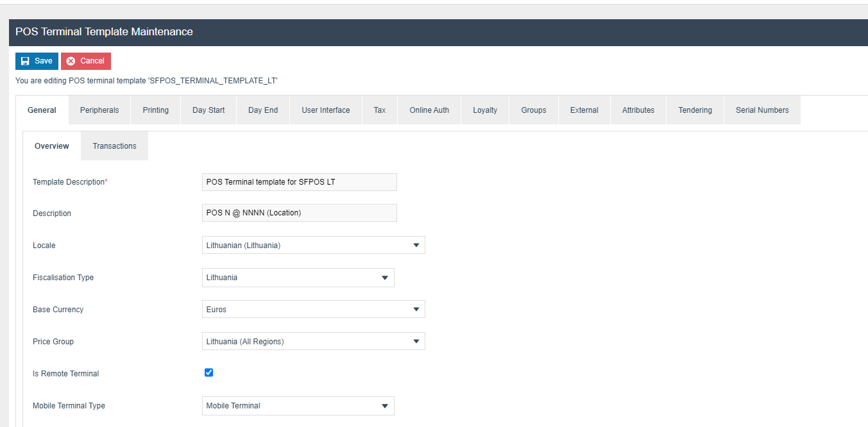The image size is (868, 427).
Task: Open the Locale dropdown
Action: point(313,245)
